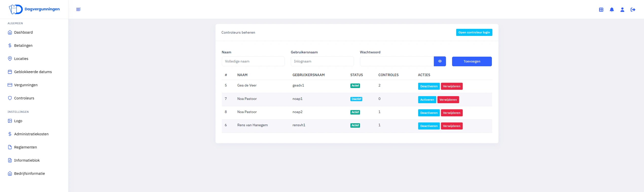
Task: Open the grid apps icon in the header
Action: [x=601, y=10]
